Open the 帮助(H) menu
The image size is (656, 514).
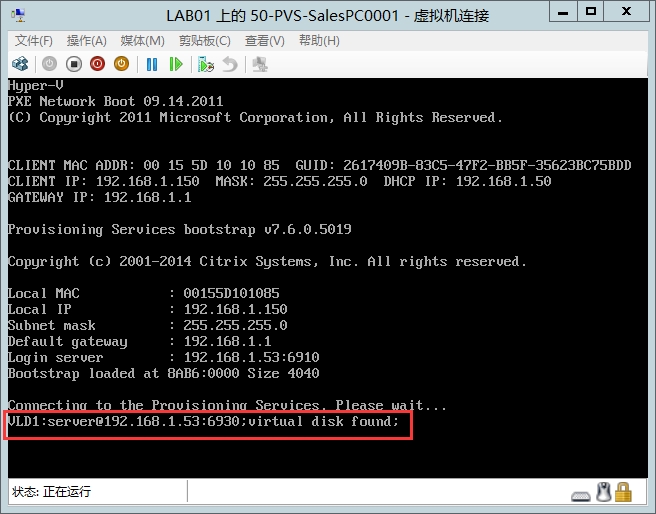coord(319,41)
